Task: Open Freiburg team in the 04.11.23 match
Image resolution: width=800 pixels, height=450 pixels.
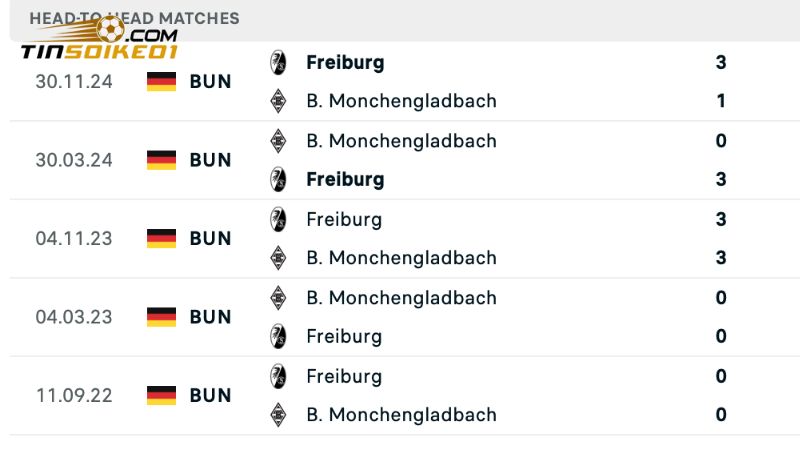Action: (344, 219)
